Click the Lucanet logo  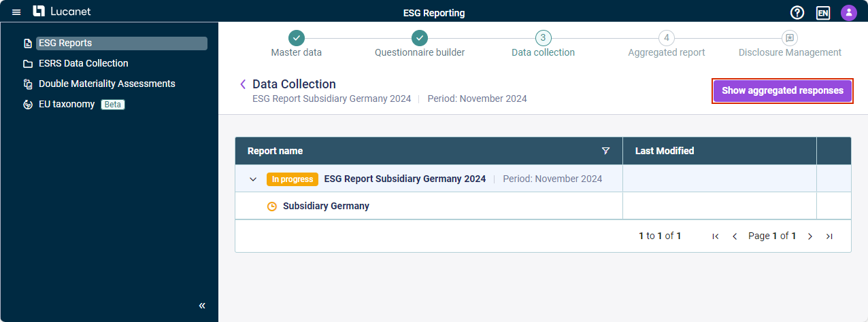[x=62, y=12]
